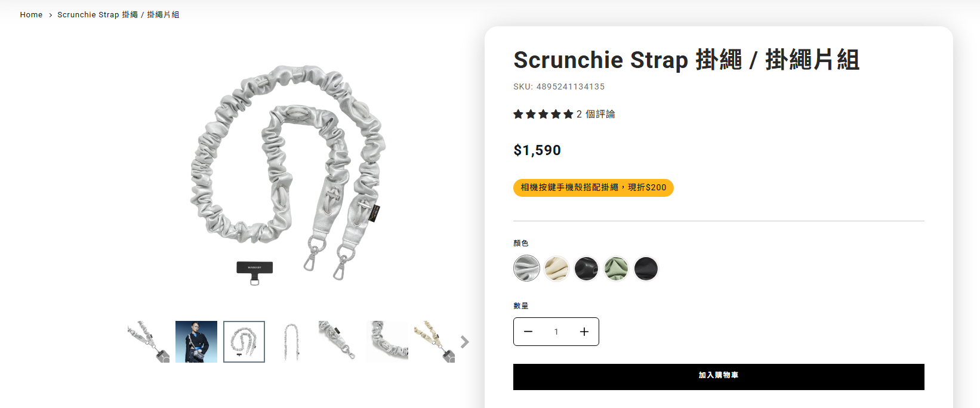Increase quantity with the plus icon
980x408 pixels.
tap(584, 332)
